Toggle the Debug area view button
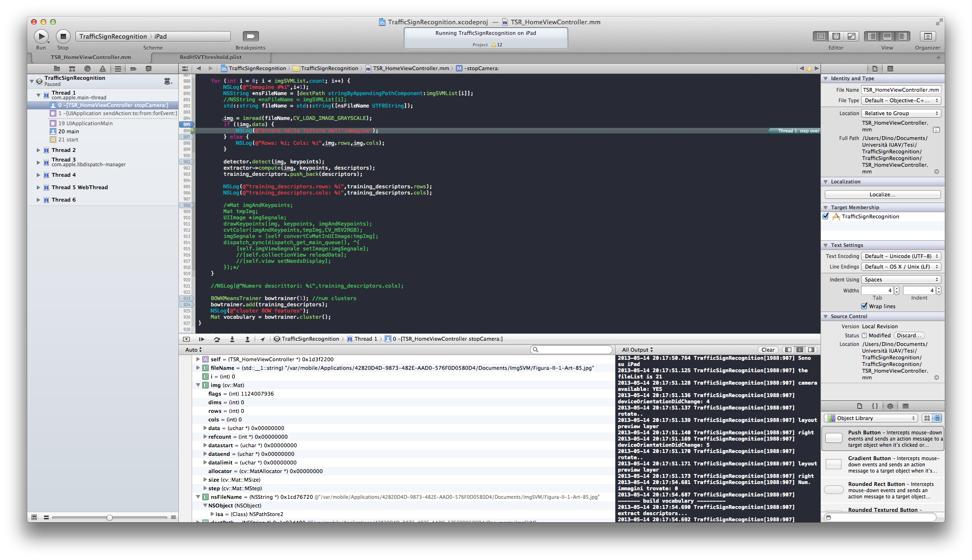 point(887,36)
